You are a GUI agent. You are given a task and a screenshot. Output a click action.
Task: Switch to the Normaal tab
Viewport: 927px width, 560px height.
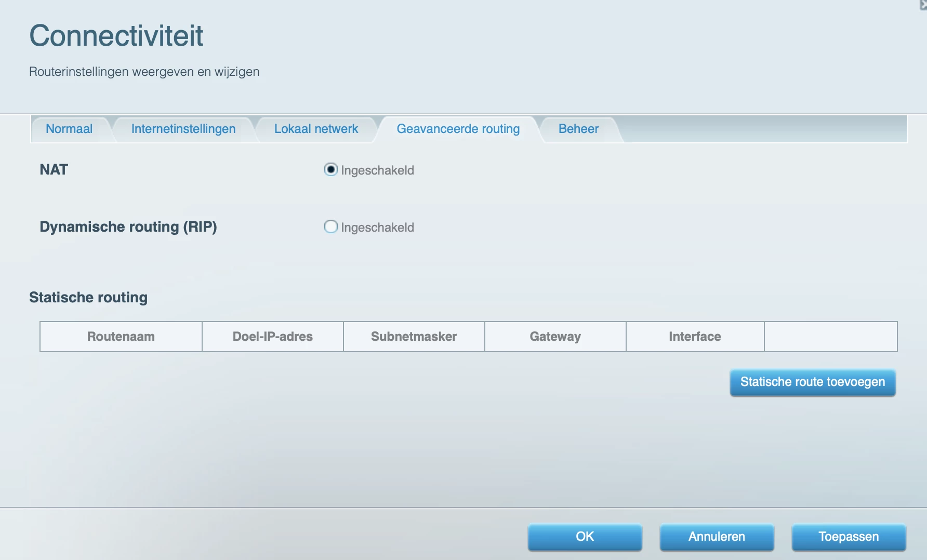(x=69, y=129)
